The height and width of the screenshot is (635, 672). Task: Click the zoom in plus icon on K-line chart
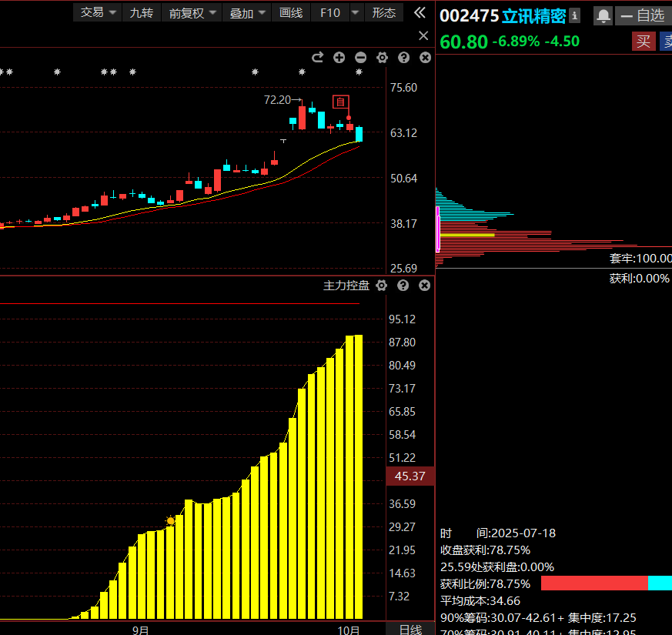[339, 58]
